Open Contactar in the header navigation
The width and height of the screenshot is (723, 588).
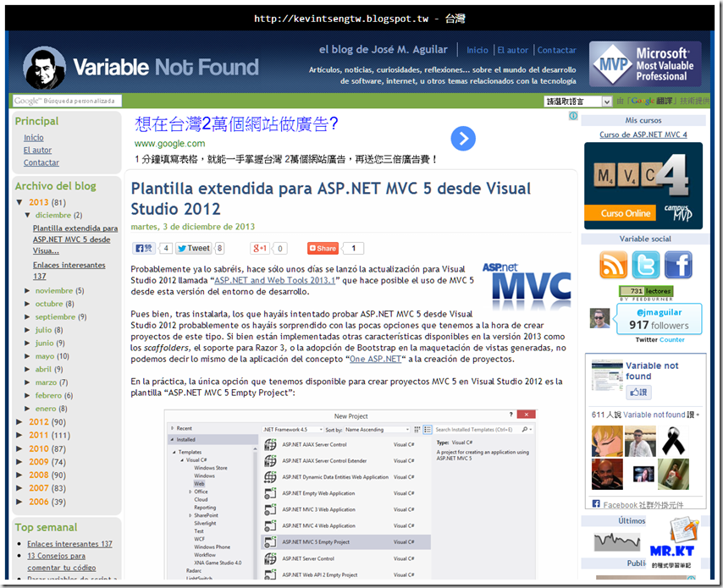point(556,50)
